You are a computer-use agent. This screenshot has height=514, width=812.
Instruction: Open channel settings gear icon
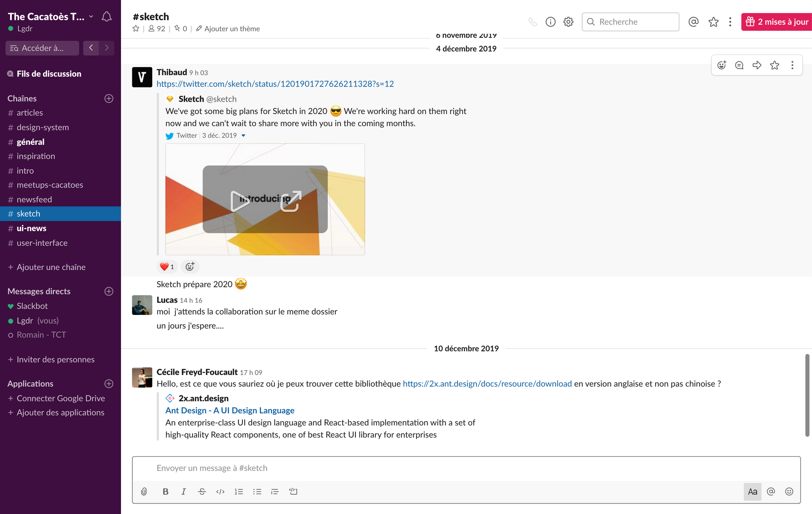(568, 22)
